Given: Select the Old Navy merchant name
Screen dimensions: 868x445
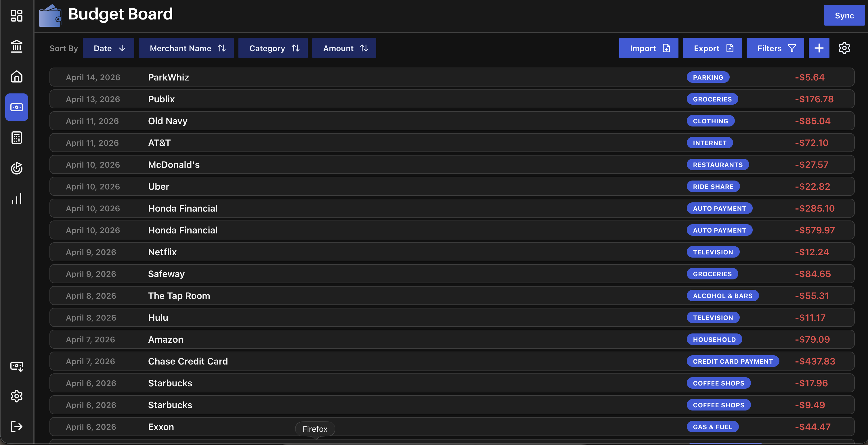Looking at the screenshot, I should (x=168, y=121).
